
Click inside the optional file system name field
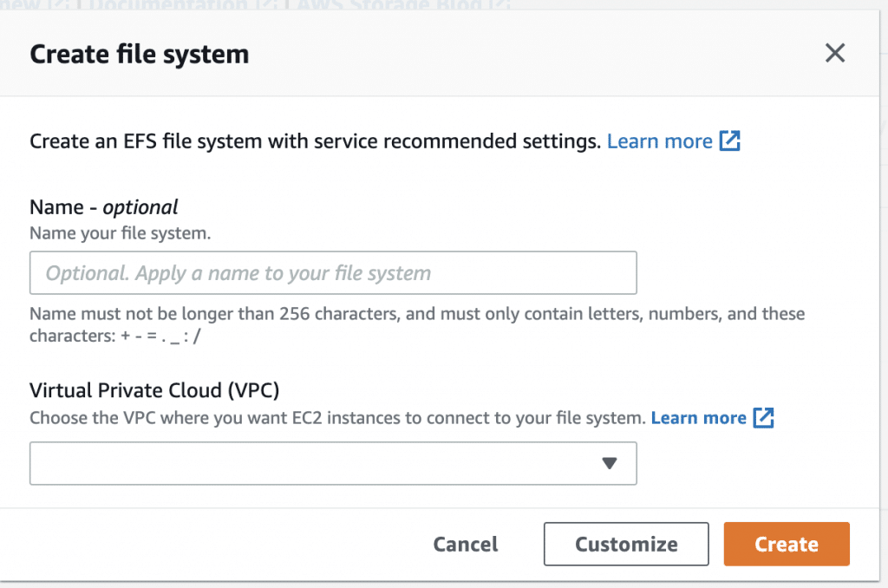[x=333, y=272]
